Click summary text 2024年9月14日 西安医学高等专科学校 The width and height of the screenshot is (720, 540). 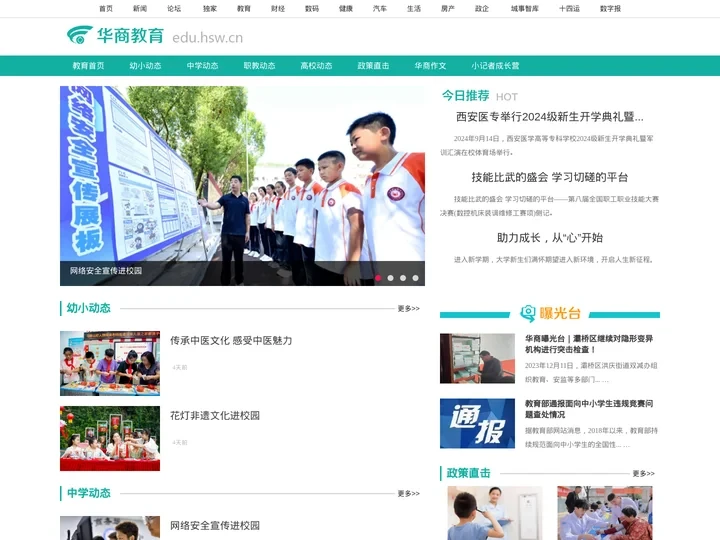547,145
